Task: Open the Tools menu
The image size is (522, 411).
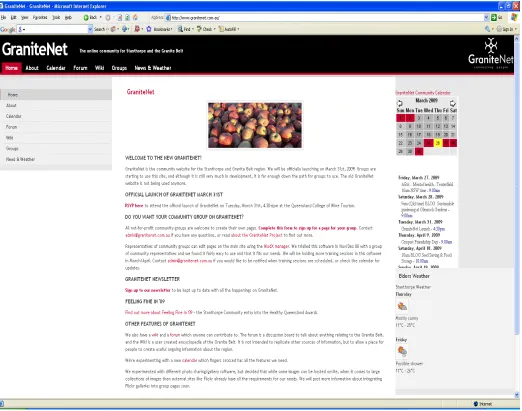Action: coord(56,17)
